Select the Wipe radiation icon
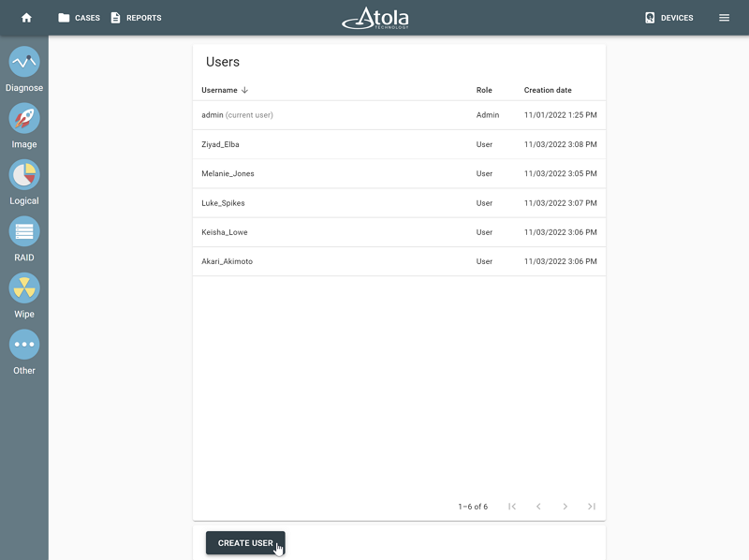This screenshot has height=560, width=749. (24, 288)
